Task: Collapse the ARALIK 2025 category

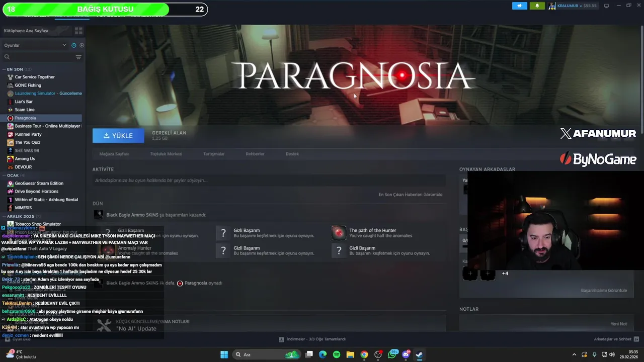Action: pyautogui.click(x=21, y=216)
